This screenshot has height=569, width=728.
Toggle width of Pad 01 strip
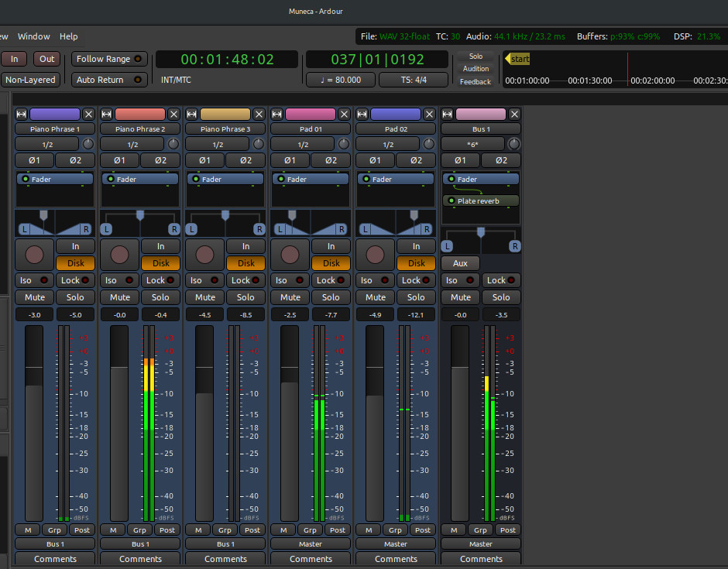(x=276, y=114)
